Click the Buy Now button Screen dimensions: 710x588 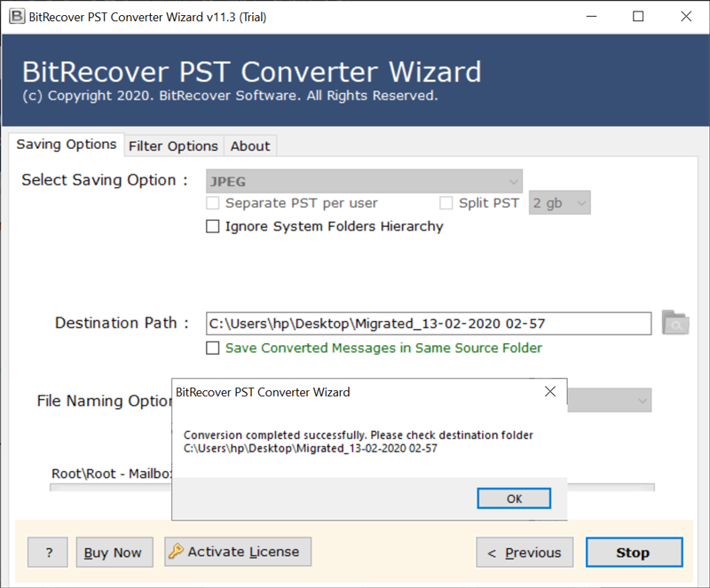click(x=114, y=553)
